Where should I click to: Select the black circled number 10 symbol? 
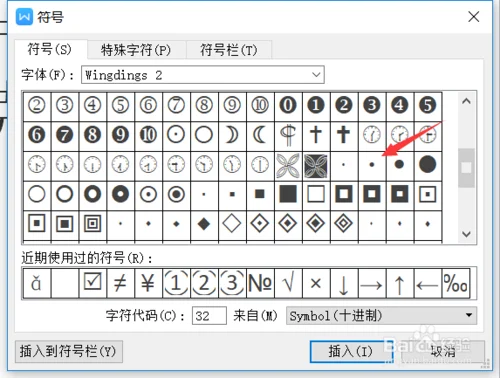(x=149, y=135)
